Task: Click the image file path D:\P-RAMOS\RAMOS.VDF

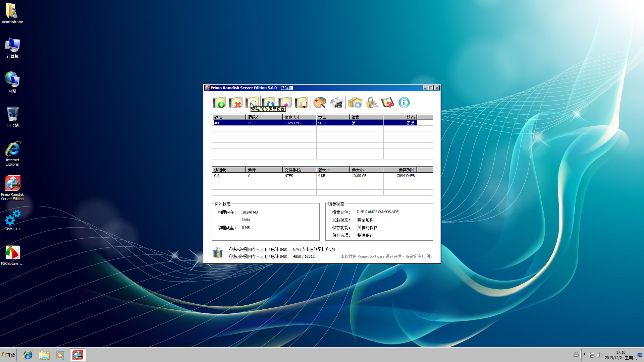Action: coord(378,212)
